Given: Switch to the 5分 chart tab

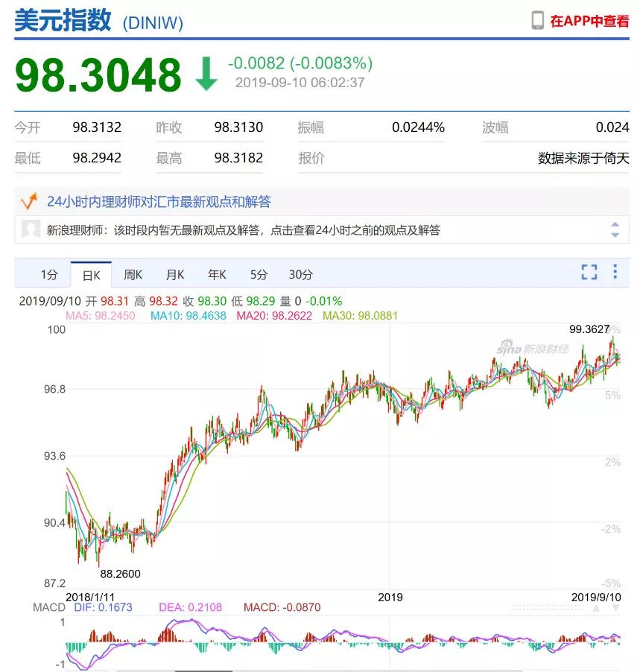Looking at the screenshot, I should pos(259,274).
